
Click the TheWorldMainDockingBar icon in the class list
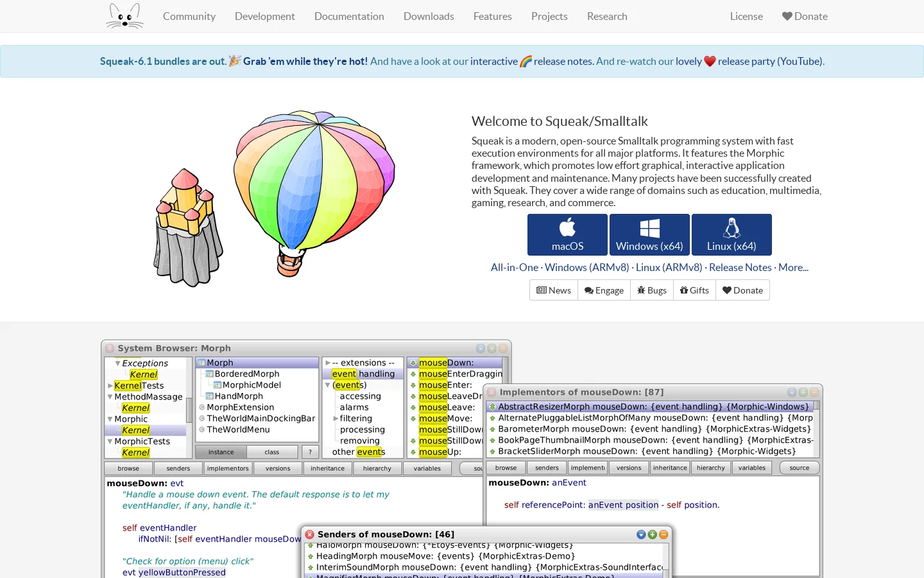[x=201, y=419]
